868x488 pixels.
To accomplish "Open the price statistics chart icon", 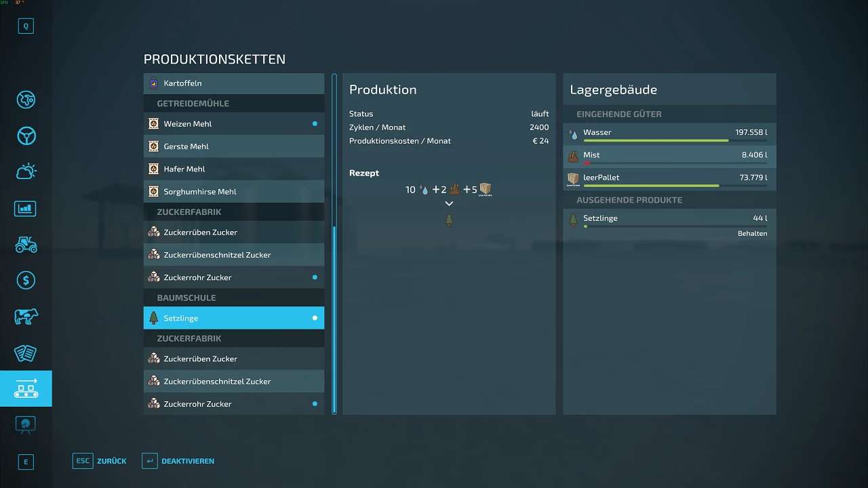I will (26, 208).
